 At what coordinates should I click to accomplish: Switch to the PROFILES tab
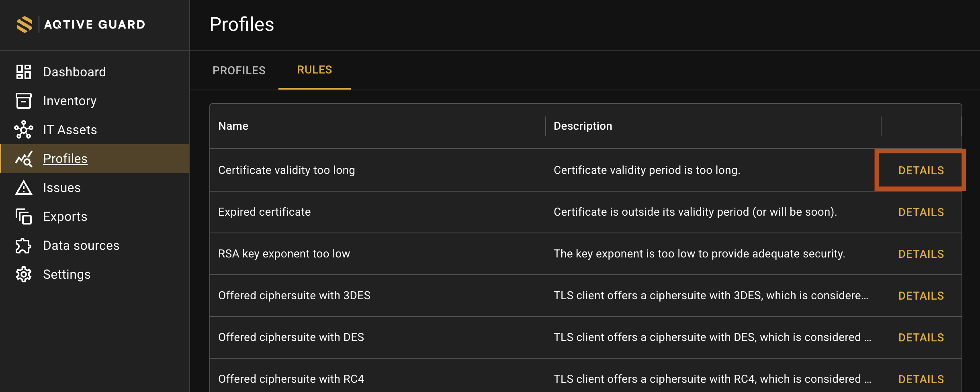(239, 70)
